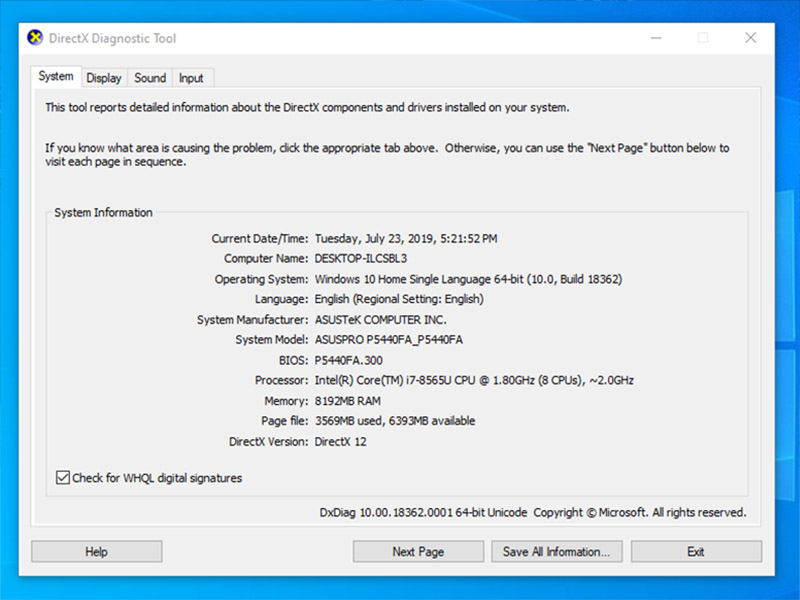Click the System Information group label
This screenshot has height=600, width=800.
click(x=104, y=213)
